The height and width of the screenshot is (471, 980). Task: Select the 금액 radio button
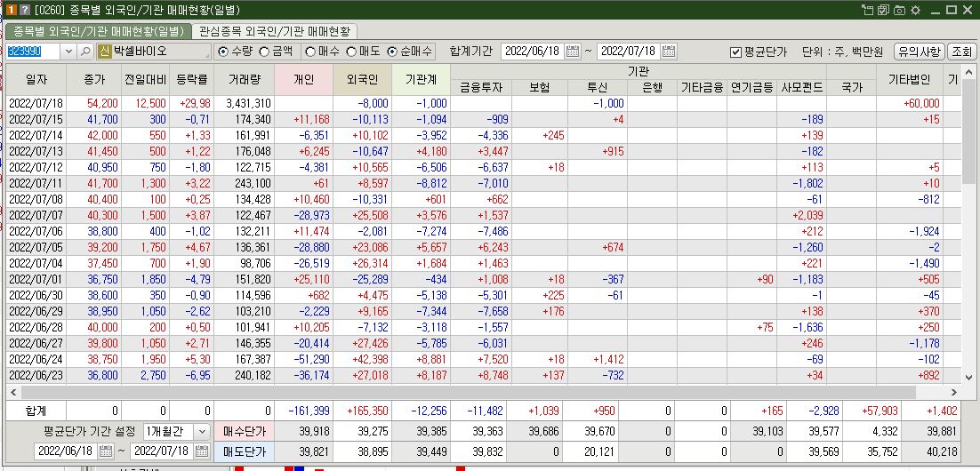pyautogui.click(x=264, y=52)
